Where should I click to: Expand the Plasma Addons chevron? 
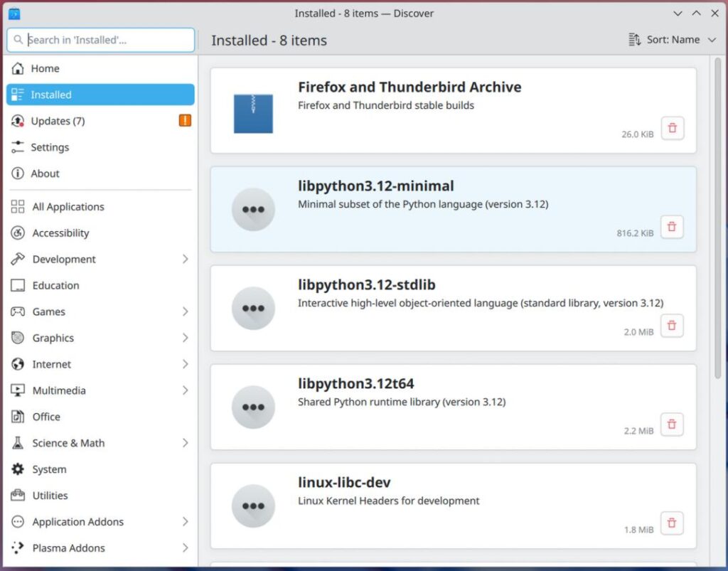186,548
